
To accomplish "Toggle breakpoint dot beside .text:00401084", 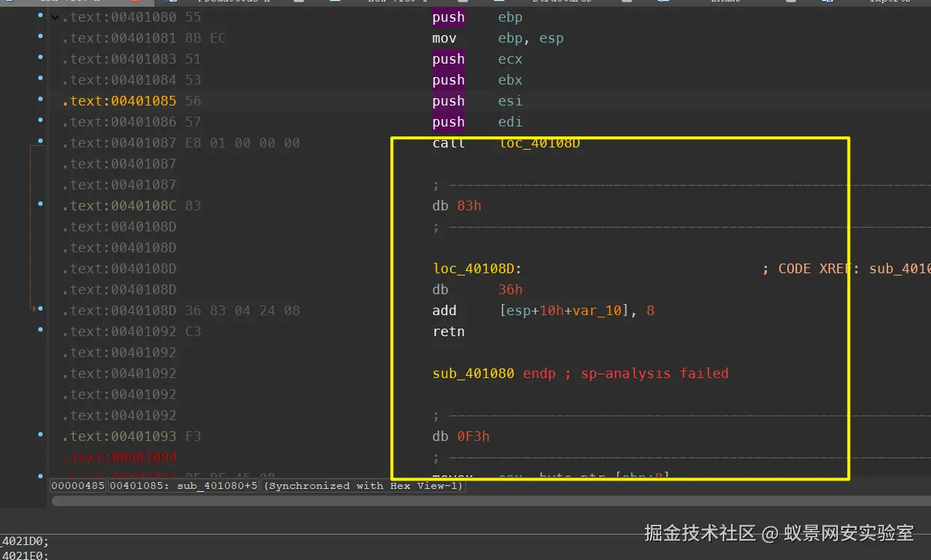I will [40, 78].
